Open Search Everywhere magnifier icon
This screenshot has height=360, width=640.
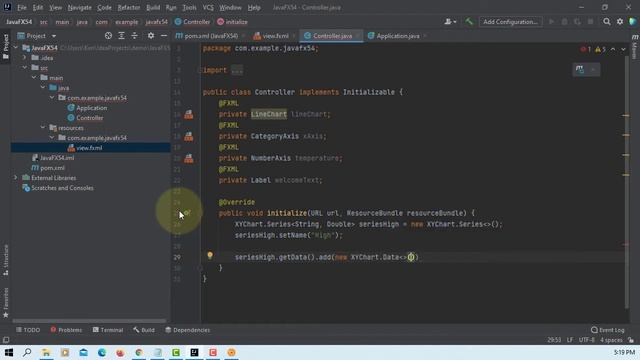(x=607, y=22)
